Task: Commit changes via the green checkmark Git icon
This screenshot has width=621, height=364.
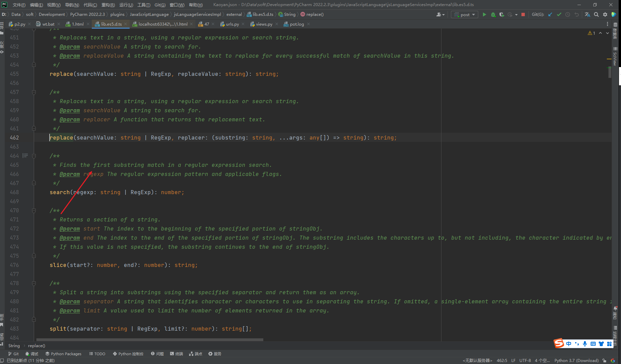Action: [559, 14]
